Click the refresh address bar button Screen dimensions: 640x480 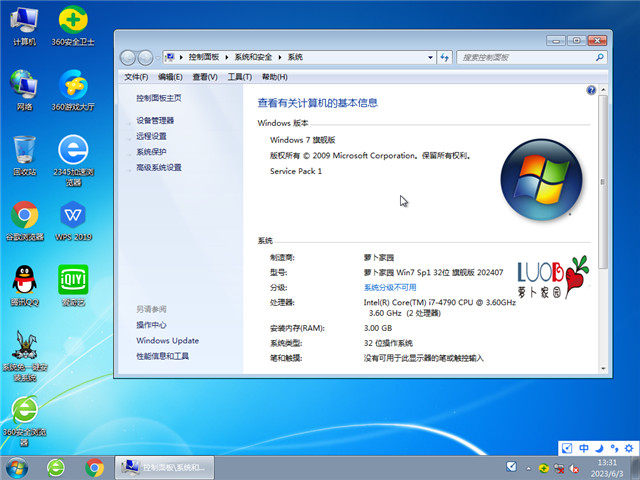(x=444, y=58)
